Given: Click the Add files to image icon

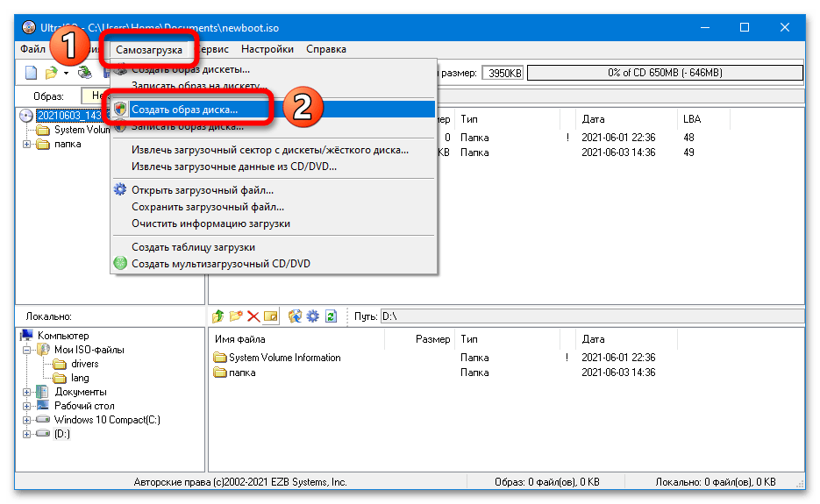Looking at the screenshot, I should point(295,316).
